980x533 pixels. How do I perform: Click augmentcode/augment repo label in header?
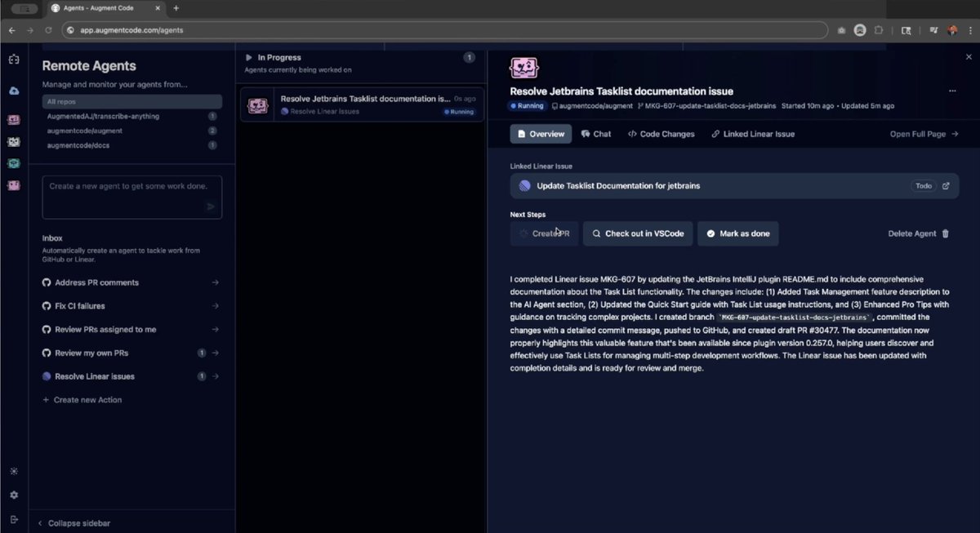click(x=592, y=106)
